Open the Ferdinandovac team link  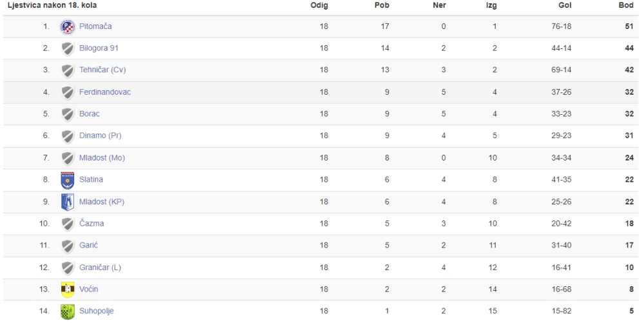point(105,92)
